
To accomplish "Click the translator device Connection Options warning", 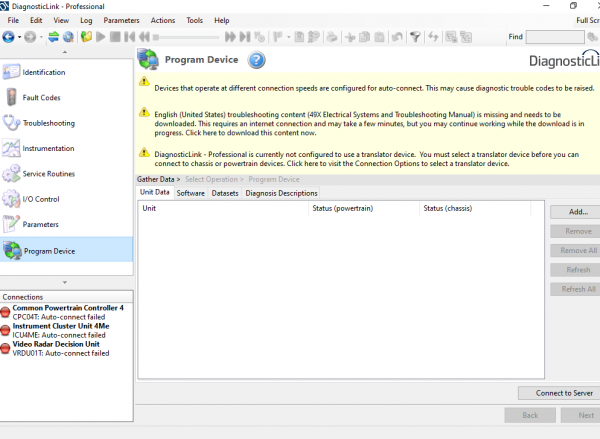I will [367, 159].
